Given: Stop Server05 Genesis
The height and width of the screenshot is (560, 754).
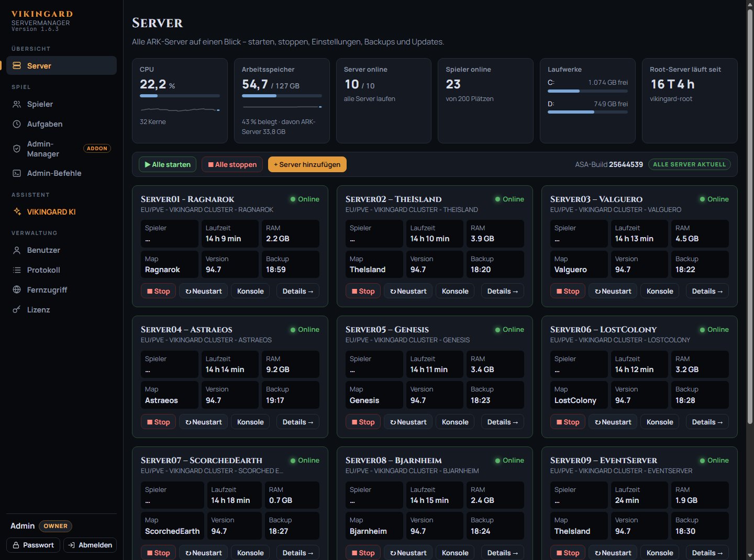Looking at the screenshot, I should pos(363,422).
